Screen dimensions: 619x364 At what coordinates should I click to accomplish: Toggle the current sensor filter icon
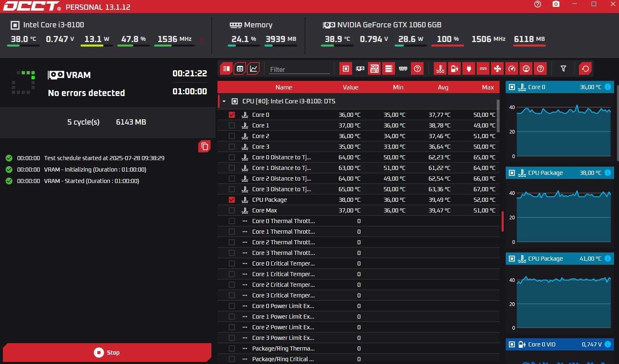[483, 69]
